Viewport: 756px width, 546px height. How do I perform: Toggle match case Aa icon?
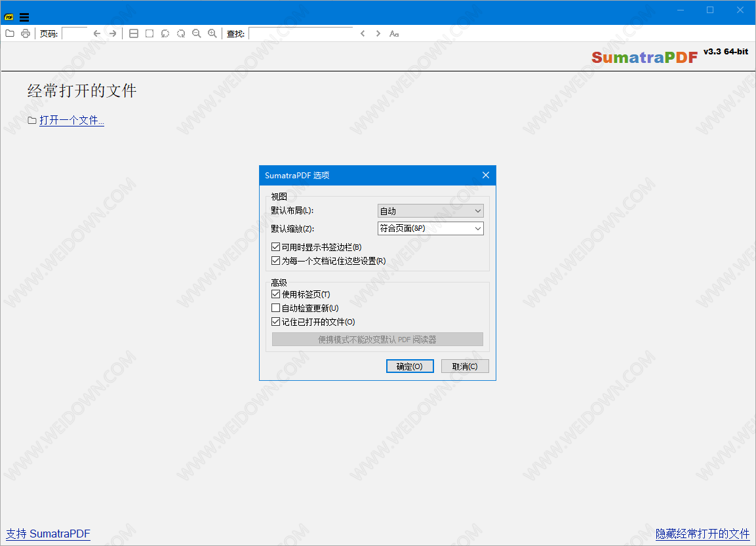[394, 33]
